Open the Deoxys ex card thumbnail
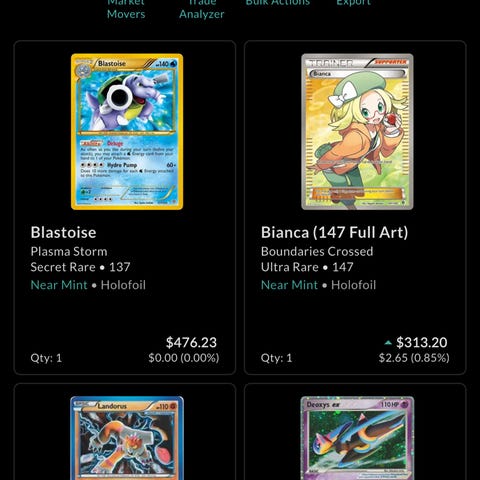Viewport: 480px width, 480px height. (357, 438)
